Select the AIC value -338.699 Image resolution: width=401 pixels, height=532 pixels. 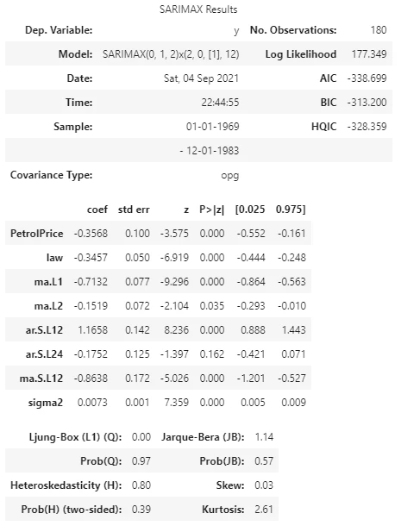tap(367, 78)
